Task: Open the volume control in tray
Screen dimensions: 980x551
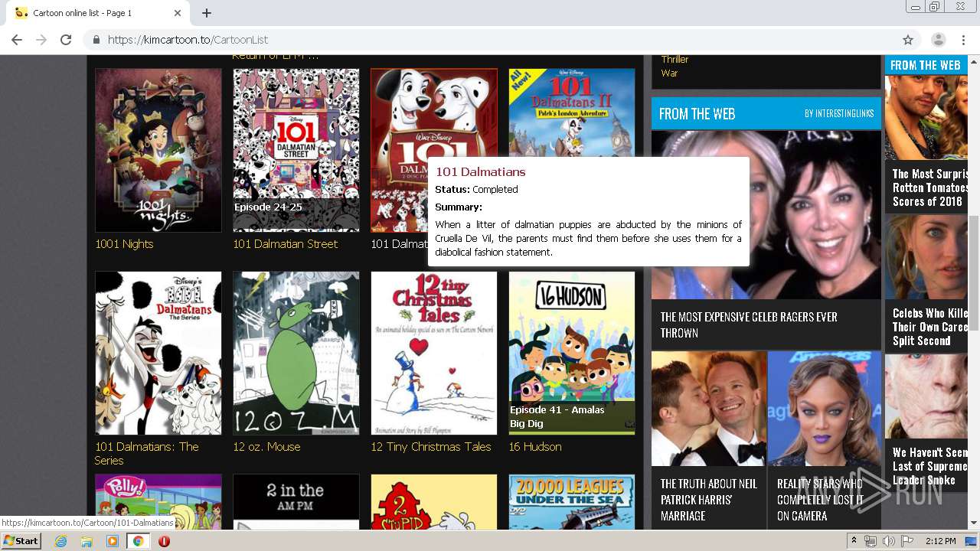Action: pyautogui.click(x=888, y=541)
